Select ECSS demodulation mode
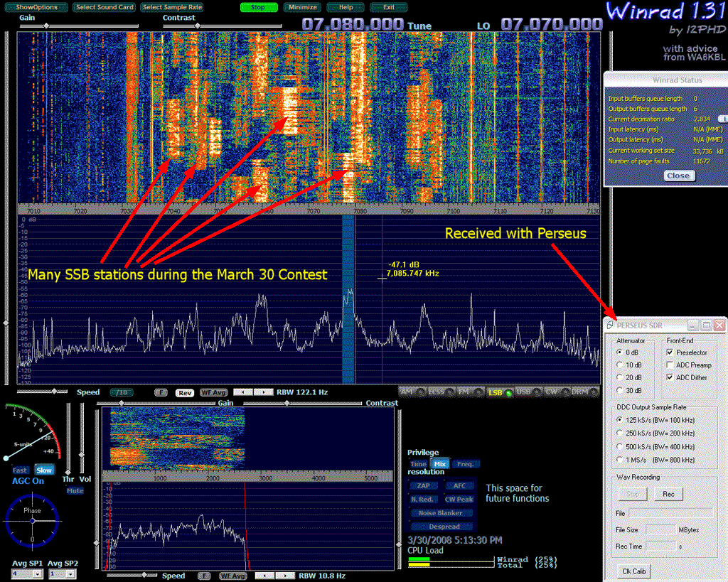The image size is (728, 582). coord(441,392)
